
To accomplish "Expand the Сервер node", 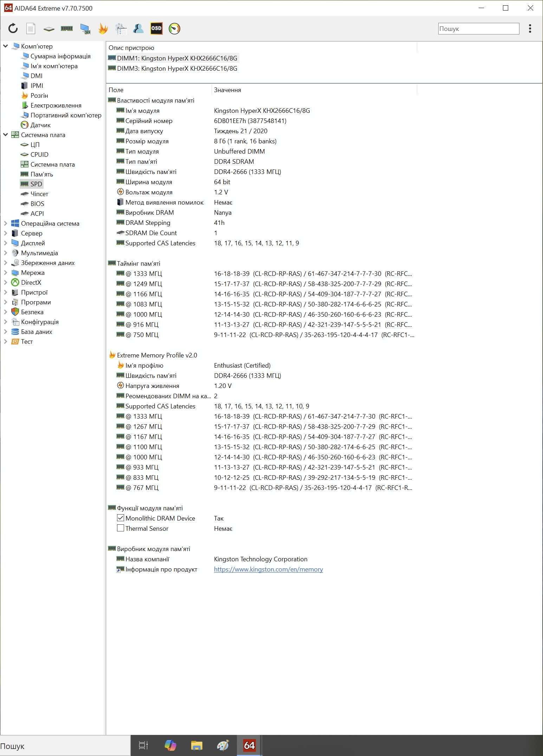I will [6, 233].
